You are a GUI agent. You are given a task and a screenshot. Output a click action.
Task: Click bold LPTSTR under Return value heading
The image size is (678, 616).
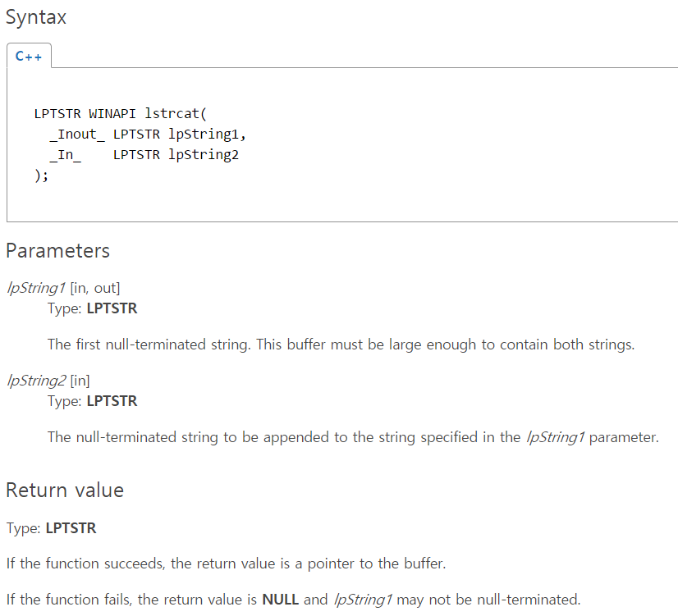pyautogui.click(x=71, y=528)
